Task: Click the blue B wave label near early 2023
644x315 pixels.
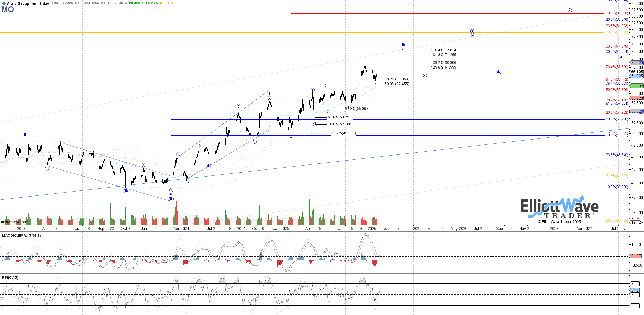Action: coord(25,135)
